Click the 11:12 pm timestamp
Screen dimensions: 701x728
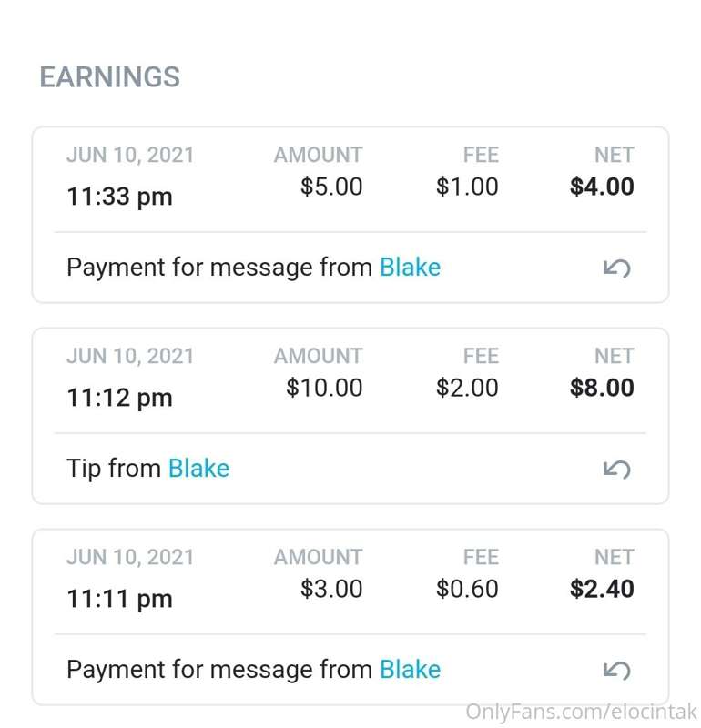point(119,398)
